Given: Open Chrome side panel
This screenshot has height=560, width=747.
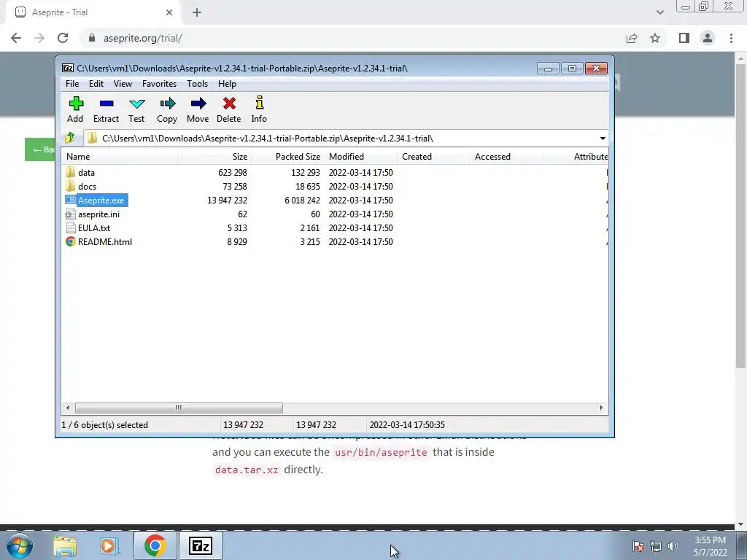Looking at the screenshot, I should (684, 38).
